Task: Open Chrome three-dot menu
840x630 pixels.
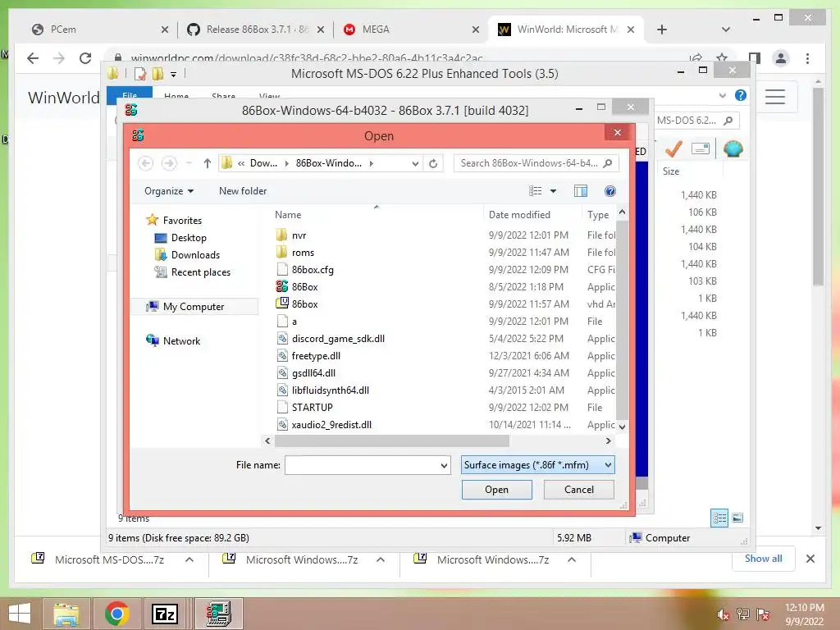Action: 807,58
